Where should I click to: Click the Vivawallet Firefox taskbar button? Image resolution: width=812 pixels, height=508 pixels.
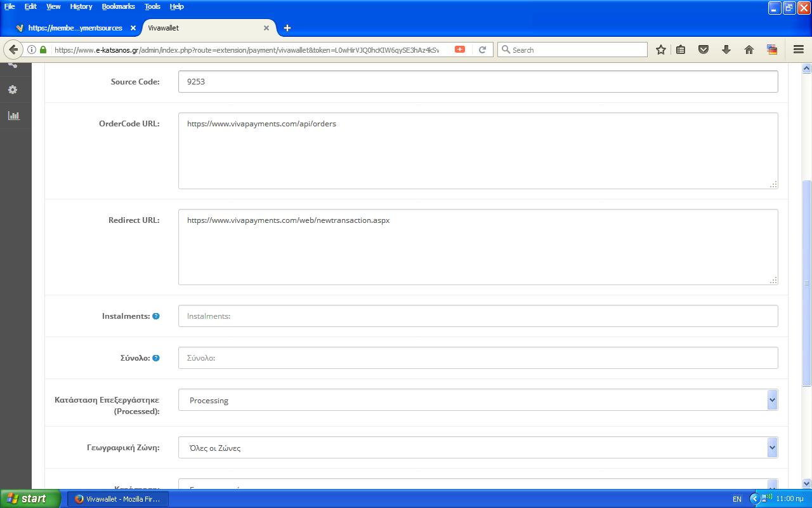[x=118, y=499]
